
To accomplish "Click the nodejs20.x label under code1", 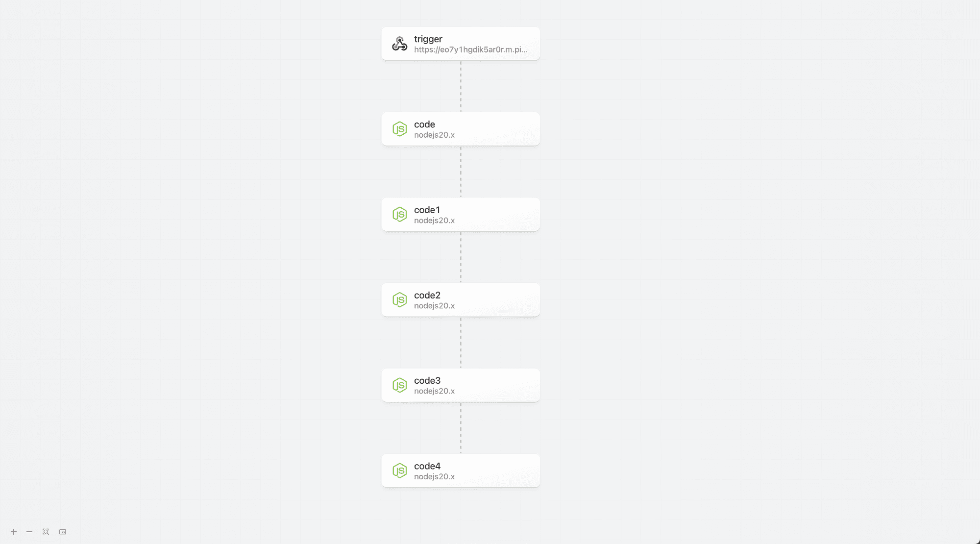I will 434,221.
